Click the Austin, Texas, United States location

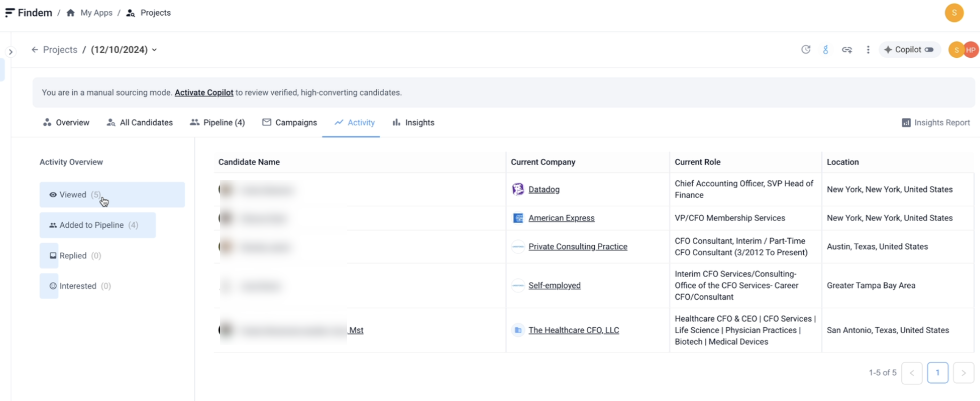(877, 247)
